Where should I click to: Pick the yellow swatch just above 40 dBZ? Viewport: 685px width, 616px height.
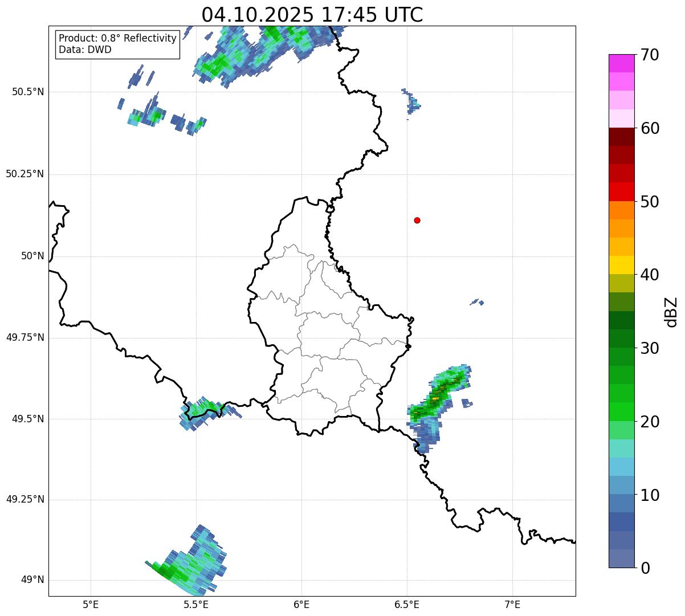(x=621, y=265)
